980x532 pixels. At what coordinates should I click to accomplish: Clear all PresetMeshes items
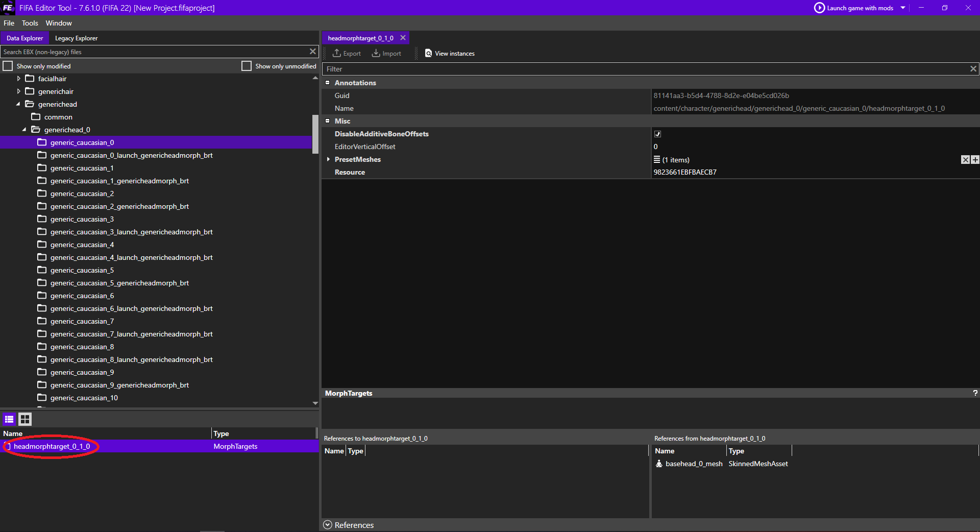965,160
